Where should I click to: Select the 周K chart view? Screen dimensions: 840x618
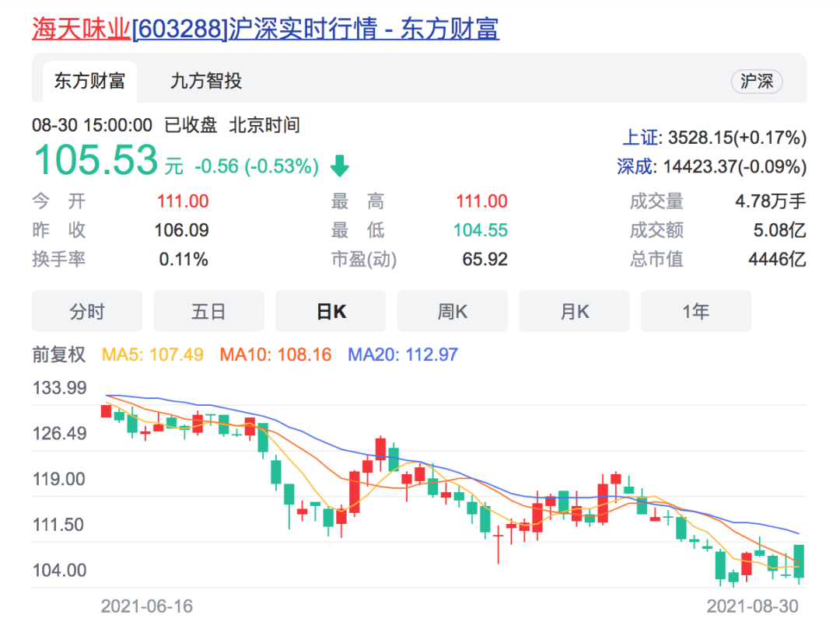(452, 312)
